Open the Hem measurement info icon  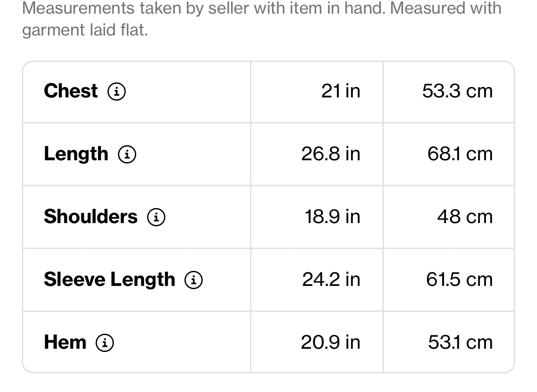tap(105, 343)
